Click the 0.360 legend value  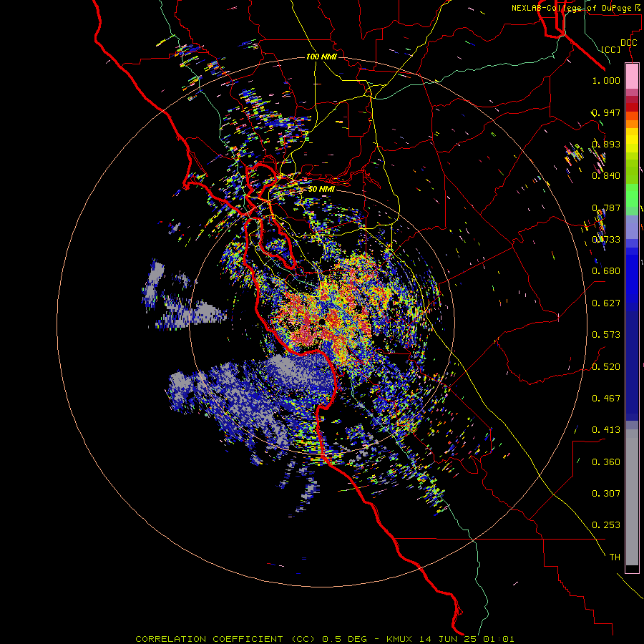point(606,462)
